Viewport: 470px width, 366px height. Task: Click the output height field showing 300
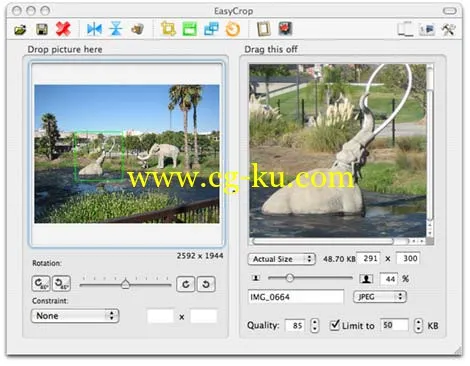[408, 258]
